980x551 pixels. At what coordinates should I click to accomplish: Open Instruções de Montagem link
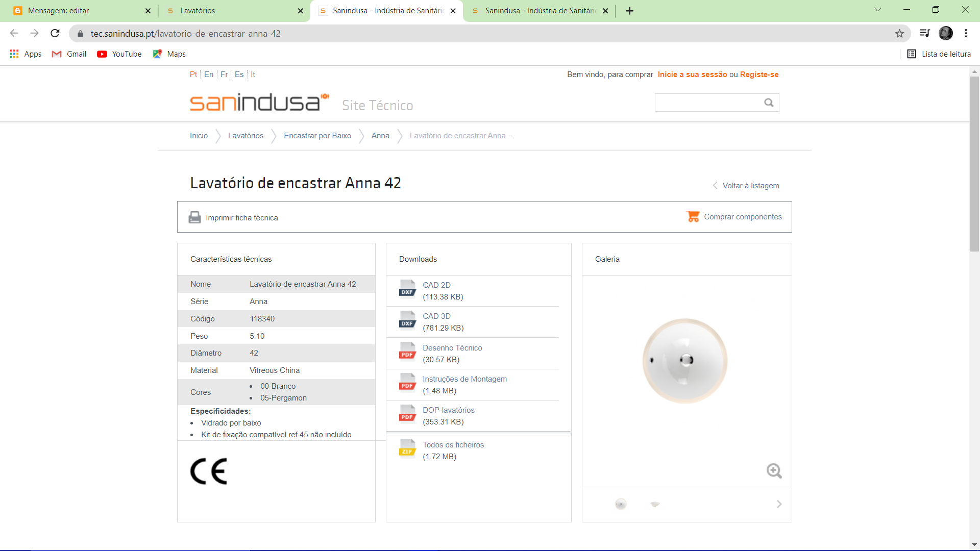pyautogui.click(x=464, y=379)
